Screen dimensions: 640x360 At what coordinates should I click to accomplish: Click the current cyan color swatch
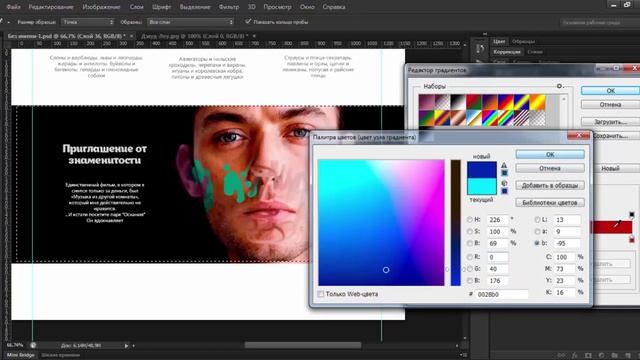coord(482,186)
